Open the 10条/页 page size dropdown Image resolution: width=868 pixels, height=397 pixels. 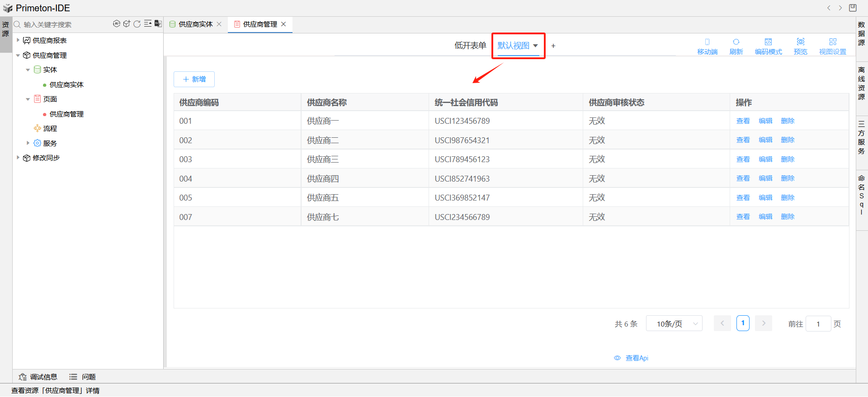tap(674, 324)
